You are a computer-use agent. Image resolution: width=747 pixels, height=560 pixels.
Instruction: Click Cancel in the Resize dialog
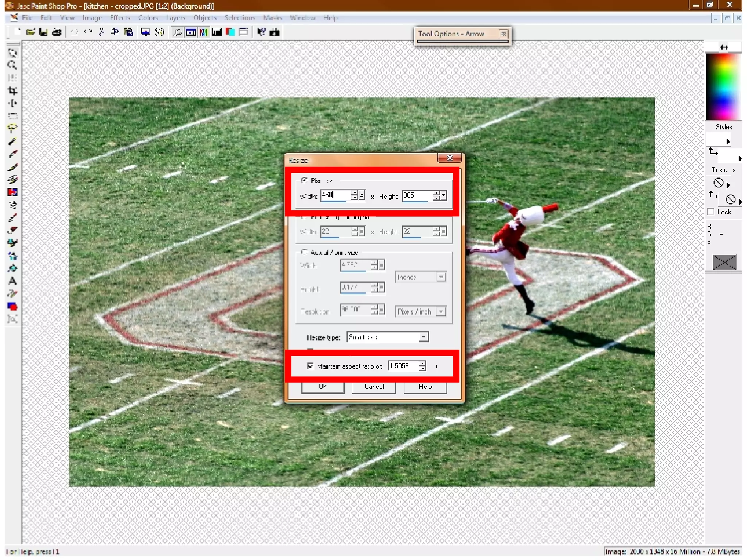(x=374, y=387)
